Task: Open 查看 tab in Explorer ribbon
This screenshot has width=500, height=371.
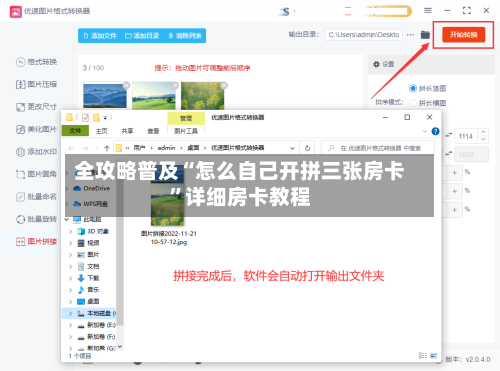Action: (x=153, y=131)
